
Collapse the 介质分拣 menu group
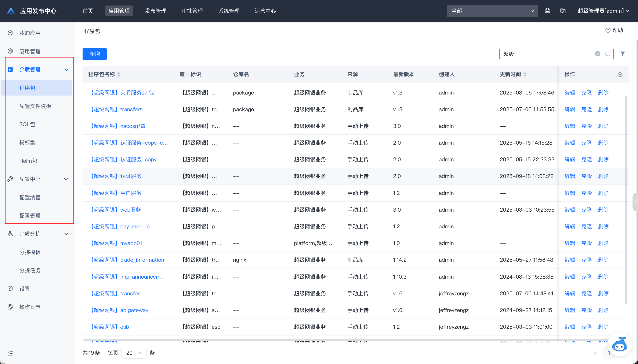66,234
